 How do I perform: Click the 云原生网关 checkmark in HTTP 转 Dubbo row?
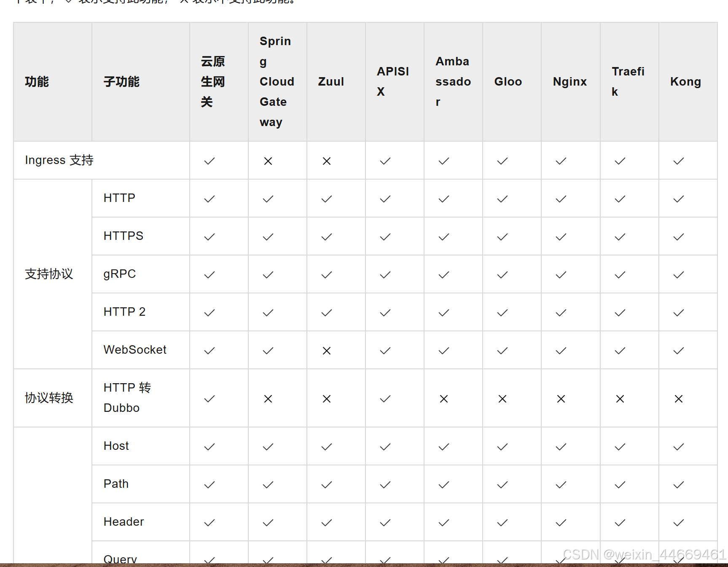pos(210,399)
